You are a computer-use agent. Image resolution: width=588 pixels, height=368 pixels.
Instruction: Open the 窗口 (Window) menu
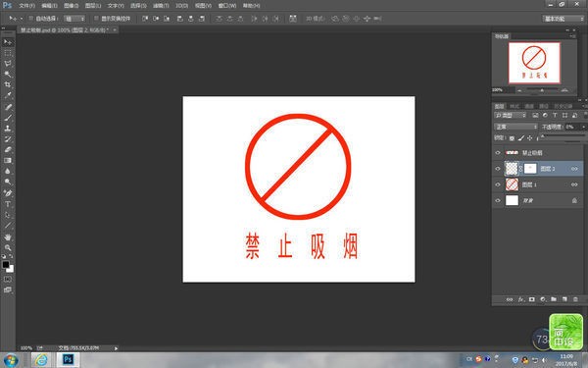coord(227,6)
